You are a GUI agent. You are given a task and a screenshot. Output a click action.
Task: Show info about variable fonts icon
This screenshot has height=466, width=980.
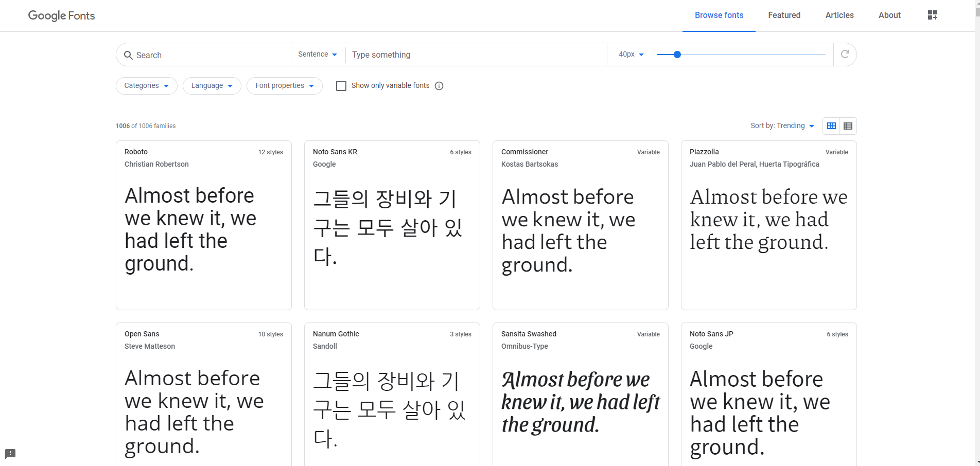439,86
